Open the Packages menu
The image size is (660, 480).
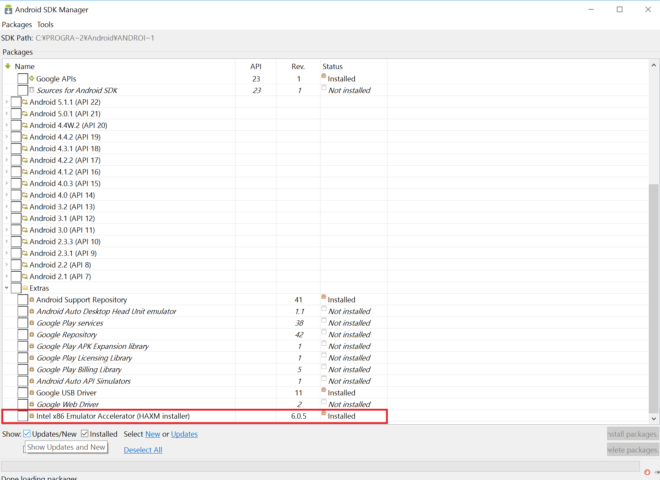[17, 24]
